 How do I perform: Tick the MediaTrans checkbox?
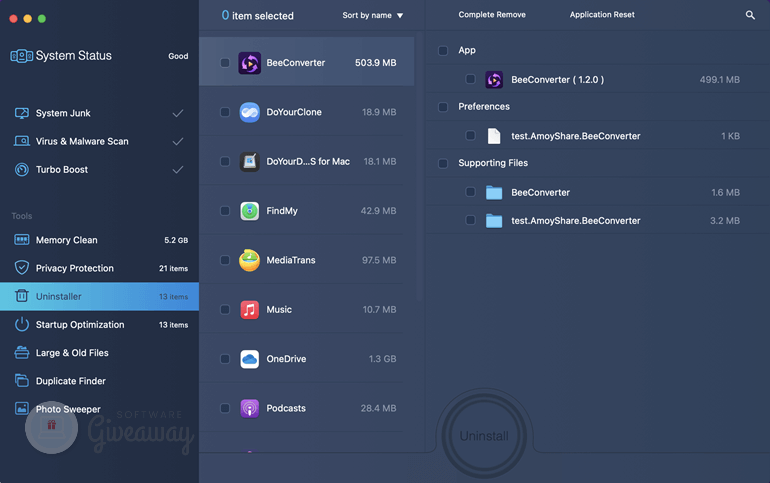pyautogui.click(x=225, y=260)
